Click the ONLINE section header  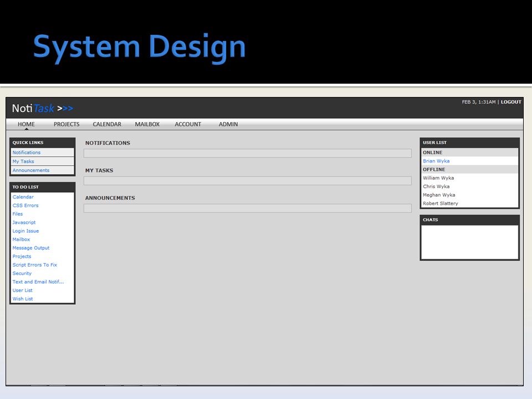click(469, 152)
